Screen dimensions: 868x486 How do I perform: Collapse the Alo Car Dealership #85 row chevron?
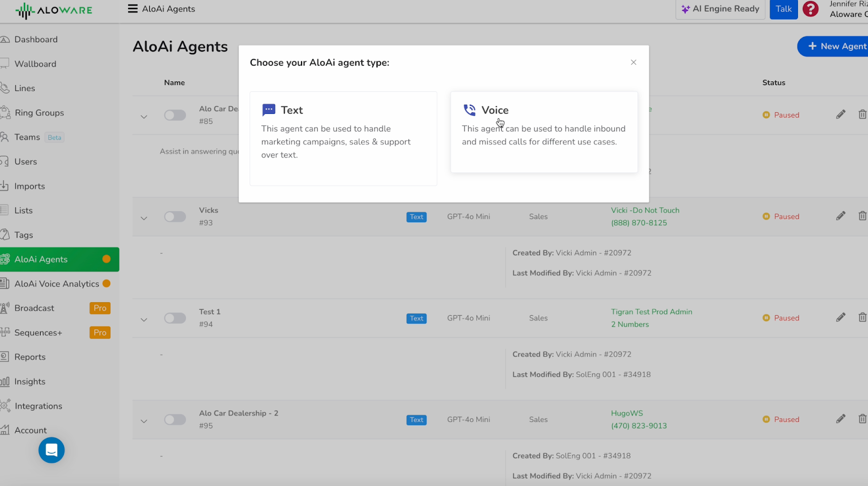tap(144, 117)
